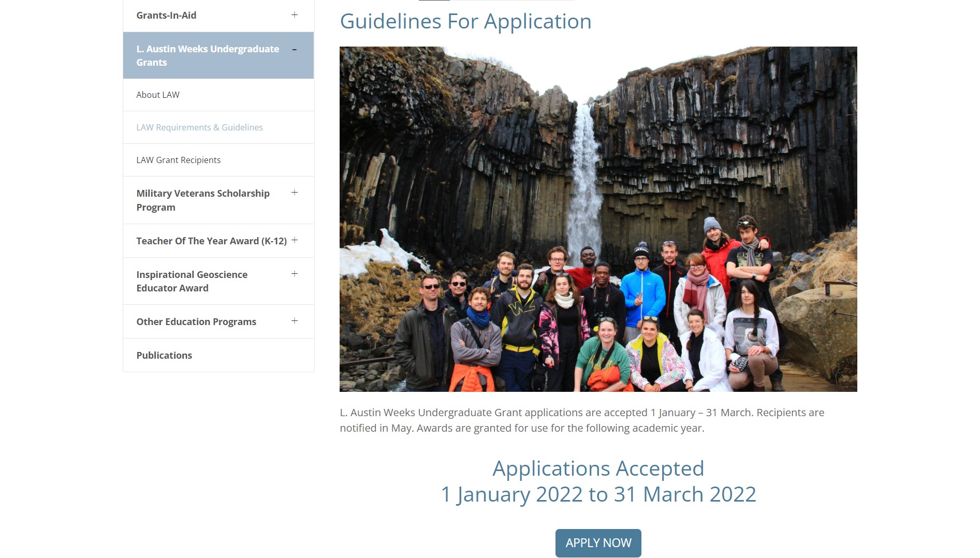Expand Teacher Of The Year Award plus icon
Screen dimensions: 980x558
click(x=294, y=240)
